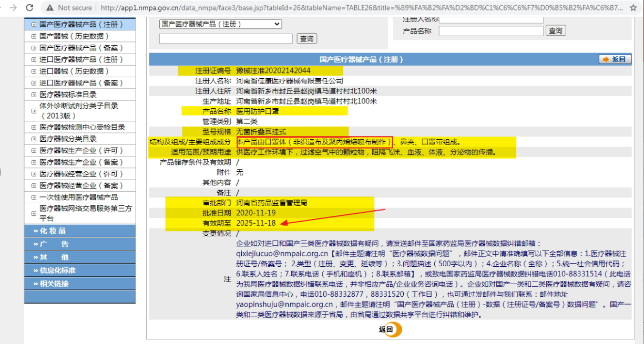Click the 生产地址 field label
The height and width of the screenshot is (344, 644).
[217, 101]
